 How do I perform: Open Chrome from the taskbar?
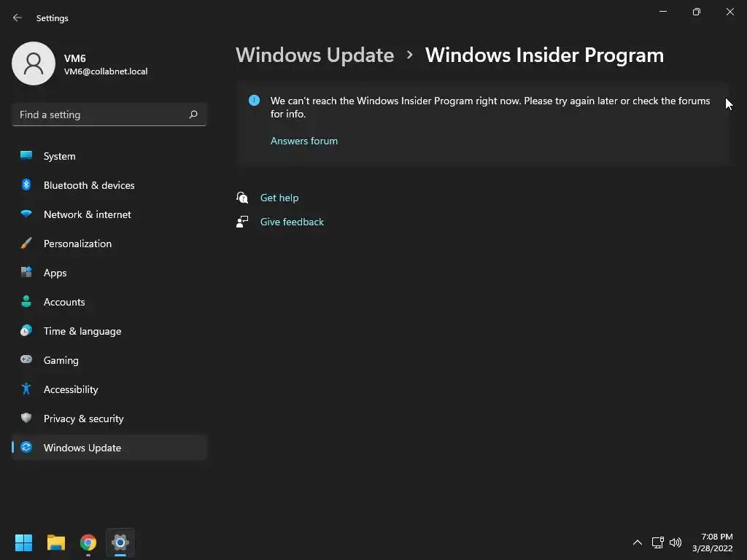[x=88, y=542]
